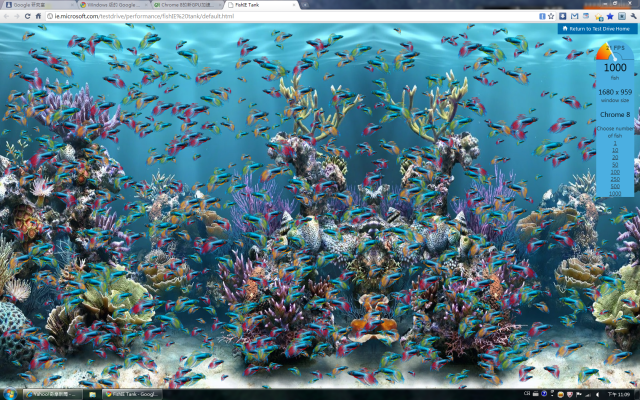Open the folder icon in the taskbar
Viewport: 640px width, 400px height.
click(x=93, y=394)
